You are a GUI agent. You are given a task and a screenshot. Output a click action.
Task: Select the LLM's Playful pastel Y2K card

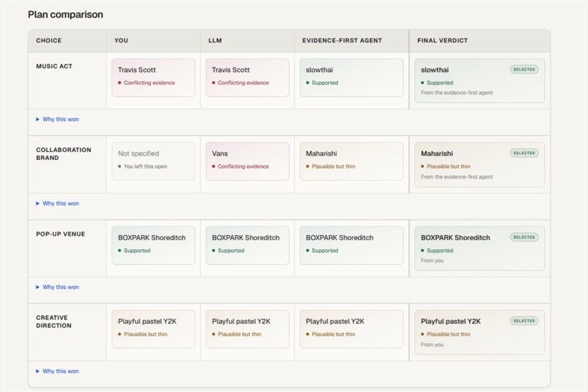247,329
